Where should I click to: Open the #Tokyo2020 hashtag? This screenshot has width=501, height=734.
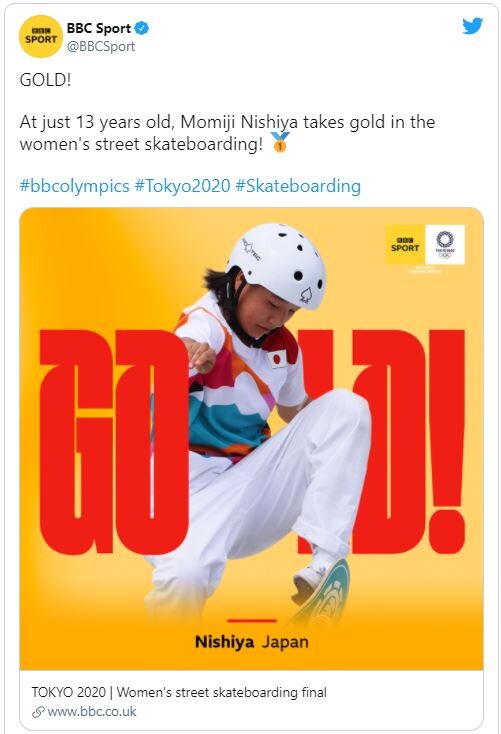[183, 186]
